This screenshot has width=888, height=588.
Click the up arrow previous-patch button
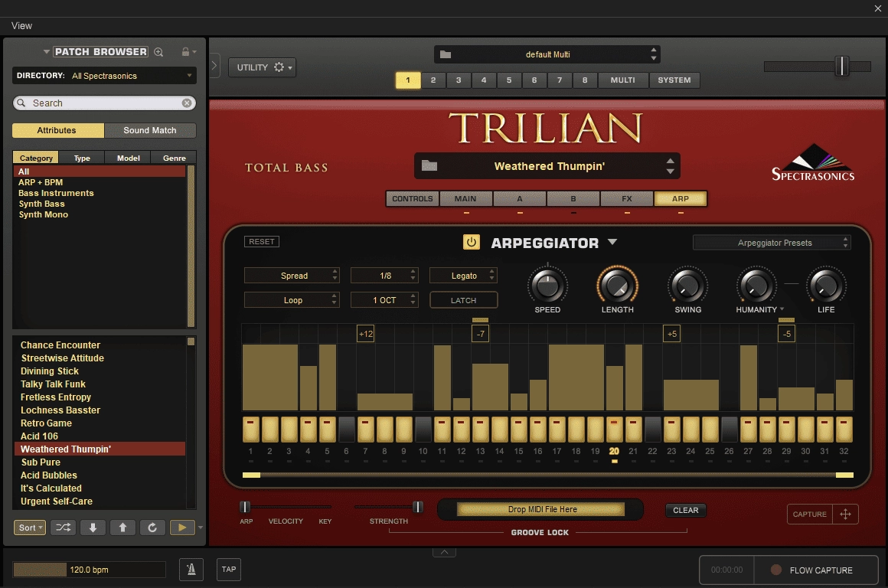coord(122,528)
